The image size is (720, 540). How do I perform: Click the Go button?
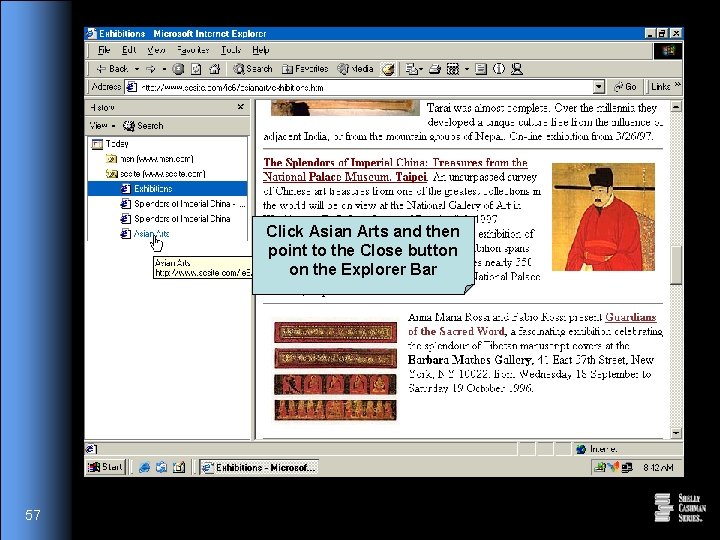click(625, 87)
